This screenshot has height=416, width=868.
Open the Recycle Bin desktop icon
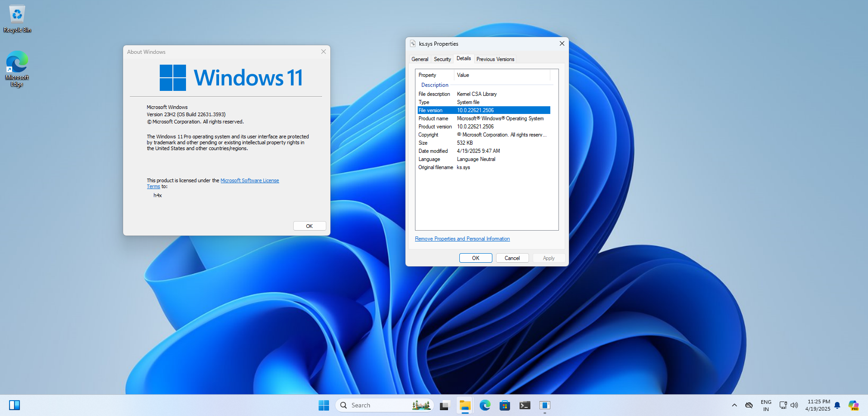pyautogui.click(x=17, y=19)
